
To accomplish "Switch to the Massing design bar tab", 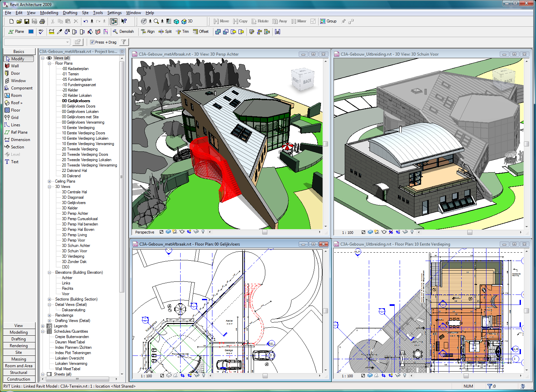I will pyautogui.click(x=19, y=359).
